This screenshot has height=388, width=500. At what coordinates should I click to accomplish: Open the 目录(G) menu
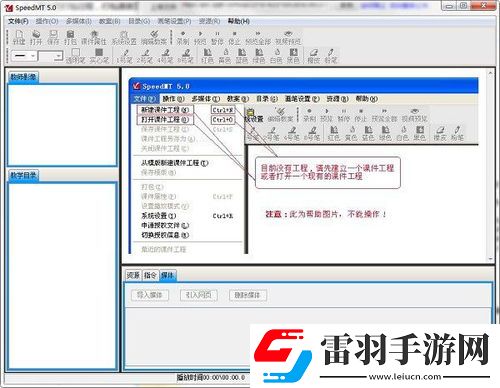click(x=139, y=21)
